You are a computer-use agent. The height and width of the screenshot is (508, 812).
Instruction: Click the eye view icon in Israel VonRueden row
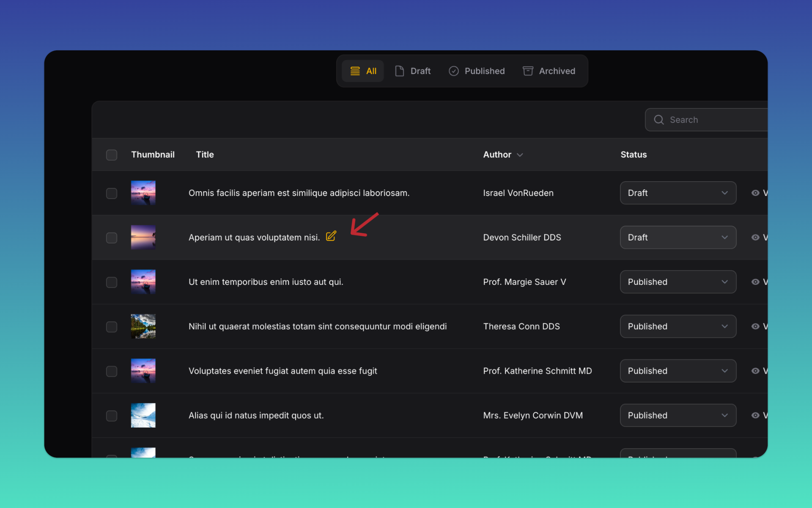tap(755, 193)
